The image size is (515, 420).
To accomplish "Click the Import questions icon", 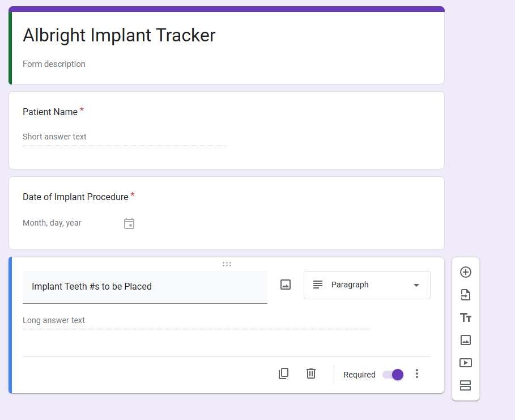I will [465, 295].
